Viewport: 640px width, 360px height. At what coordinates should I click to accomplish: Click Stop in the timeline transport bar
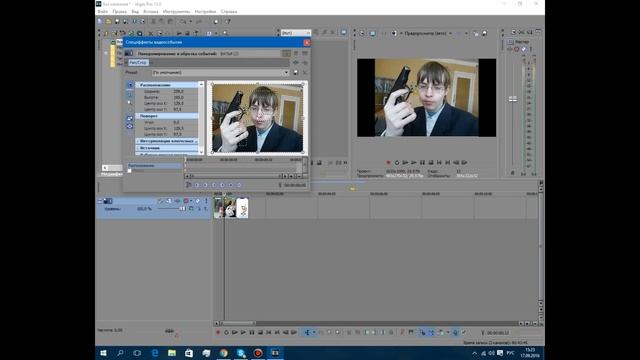pos(260,333)
